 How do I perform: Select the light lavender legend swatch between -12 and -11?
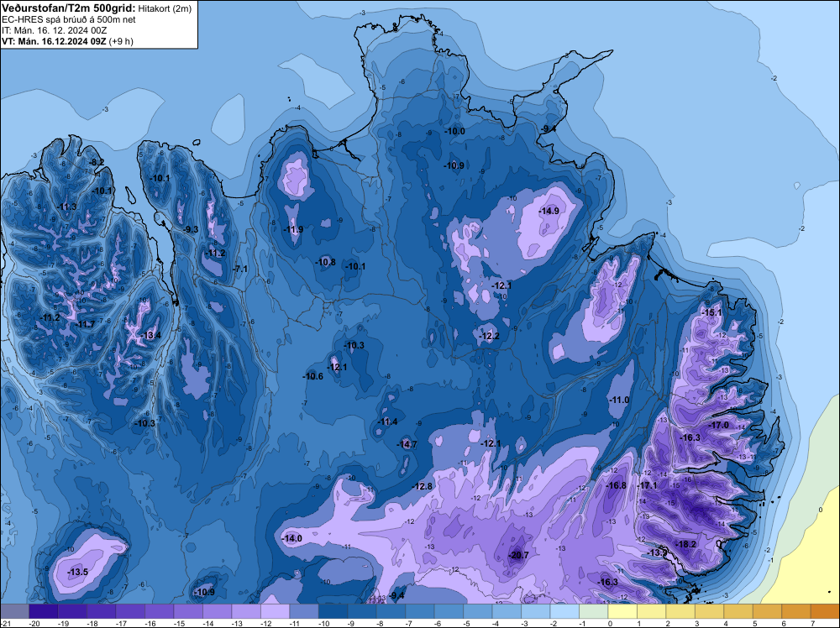[275, 611]
